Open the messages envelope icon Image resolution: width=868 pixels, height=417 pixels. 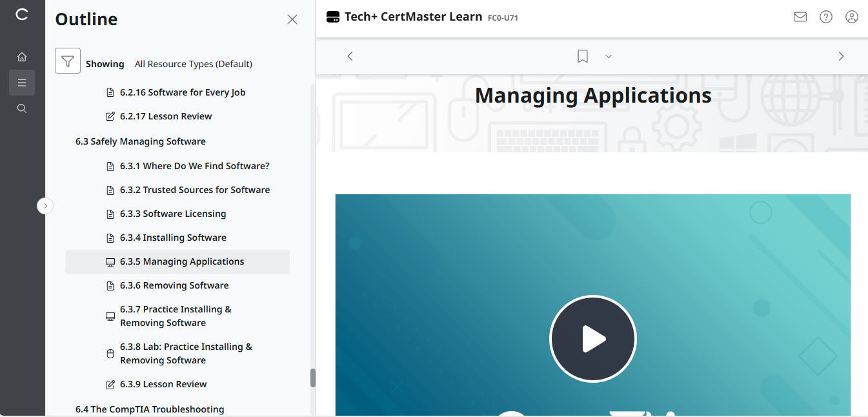coord(800,17)
